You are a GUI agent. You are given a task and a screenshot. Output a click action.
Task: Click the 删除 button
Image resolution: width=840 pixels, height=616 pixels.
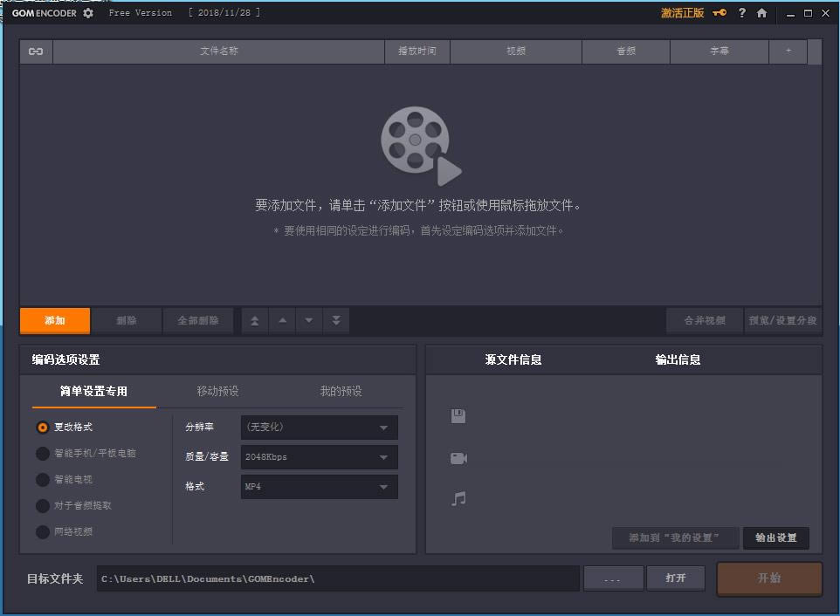[127, 320]
